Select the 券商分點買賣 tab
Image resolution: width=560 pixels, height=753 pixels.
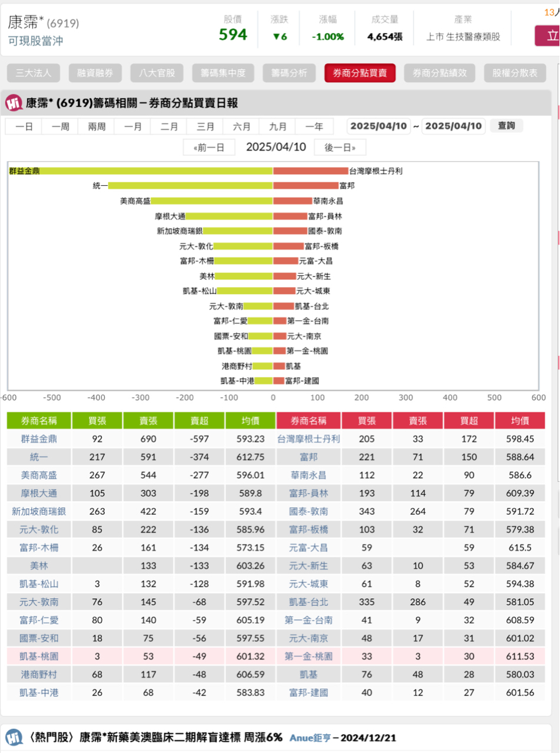[x=360, y=73]
